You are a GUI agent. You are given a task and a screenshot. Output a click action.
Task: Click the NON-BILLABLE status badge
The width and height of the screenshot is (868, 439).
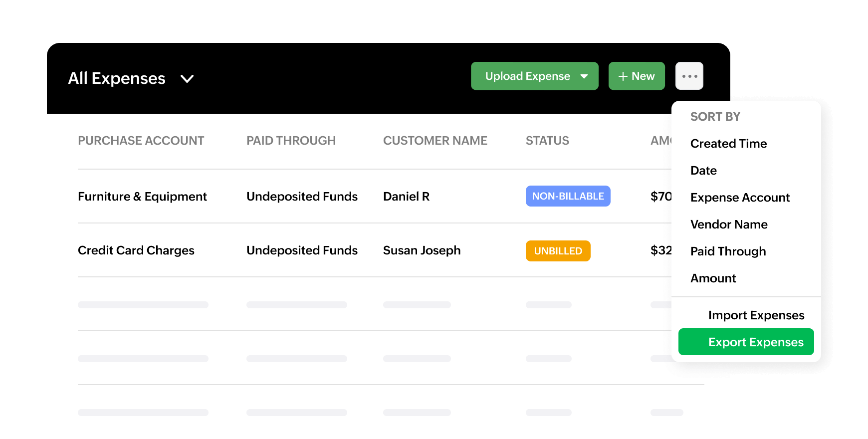point(568,196)
